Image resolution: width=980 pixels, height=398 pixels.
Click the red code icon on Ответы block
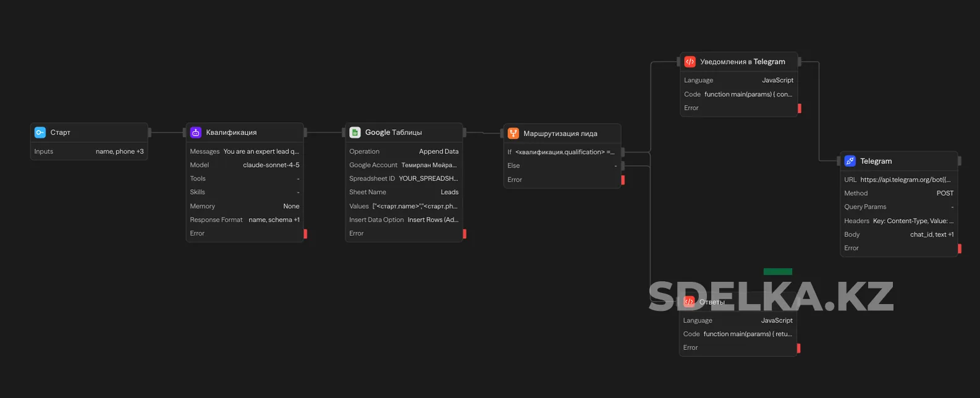click(689, 302)
